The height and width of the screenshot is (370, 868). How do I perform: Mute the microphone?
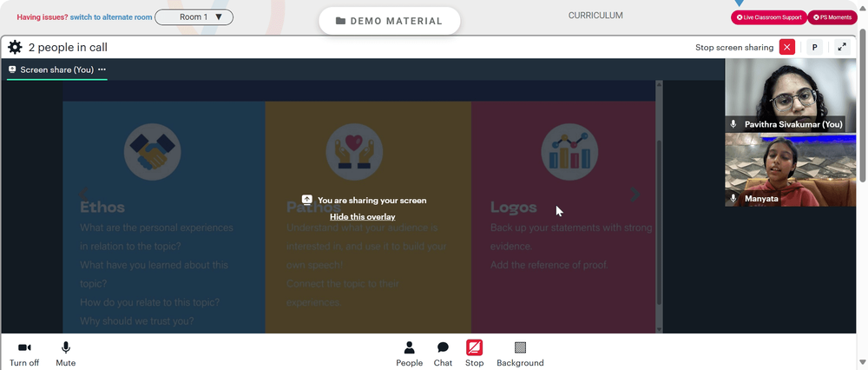pos(65,354)
